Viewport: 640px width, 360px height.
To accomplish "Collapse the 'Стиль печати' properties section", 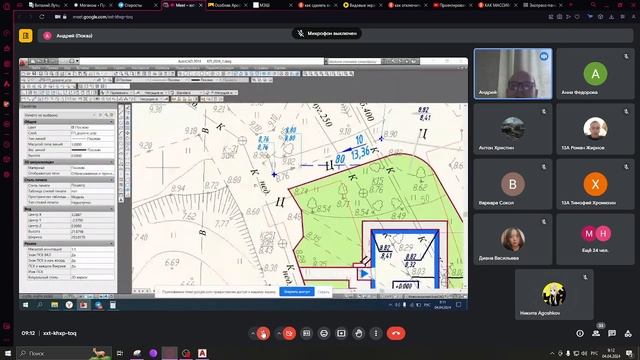I will click(111, 180).
